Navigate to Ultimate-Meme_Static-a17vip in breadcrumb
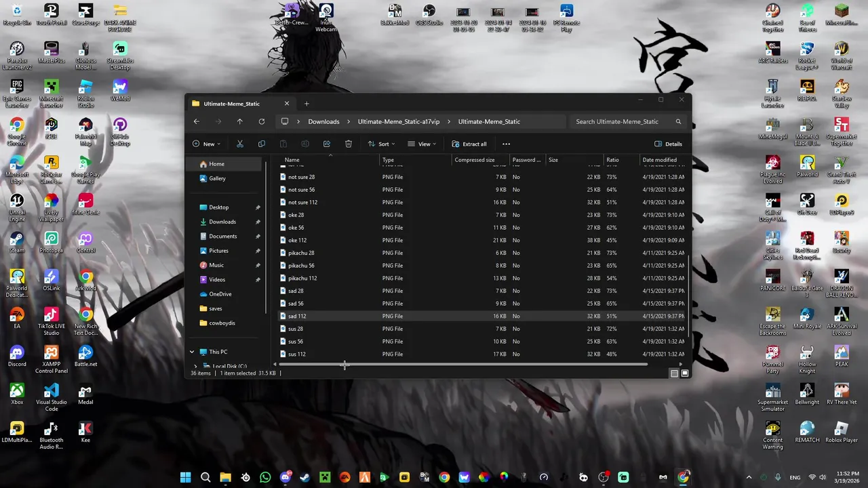Image resolution: width=868 pixels, height=488 pixels. [x=399, y=122]
